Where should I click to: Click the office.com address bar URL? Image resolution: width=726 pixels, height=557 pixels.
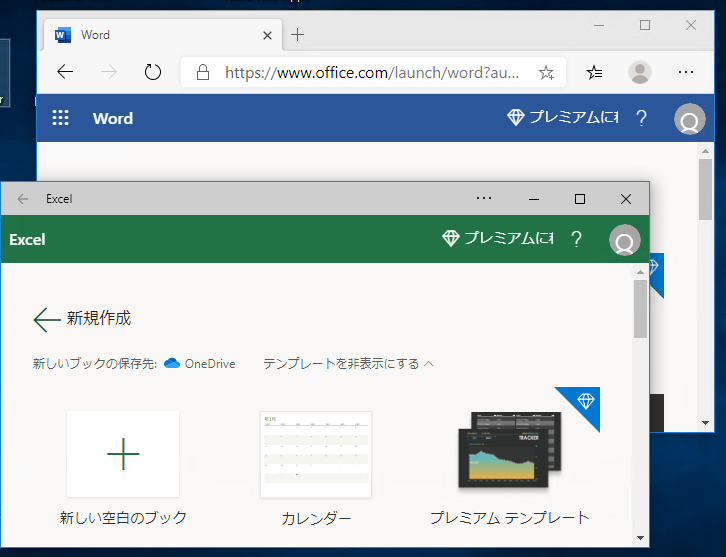[372, 72]
